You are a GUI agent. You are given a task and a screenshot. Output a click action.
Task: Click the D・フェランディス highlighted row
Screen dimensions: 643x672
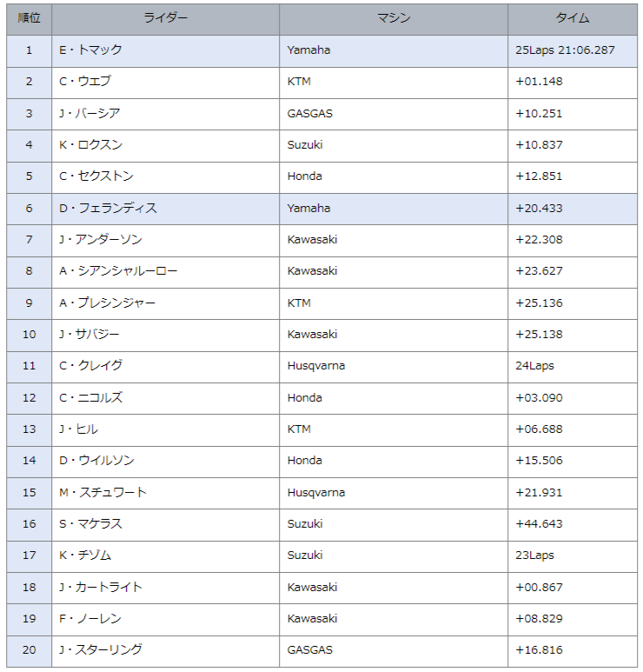[108, 209]
